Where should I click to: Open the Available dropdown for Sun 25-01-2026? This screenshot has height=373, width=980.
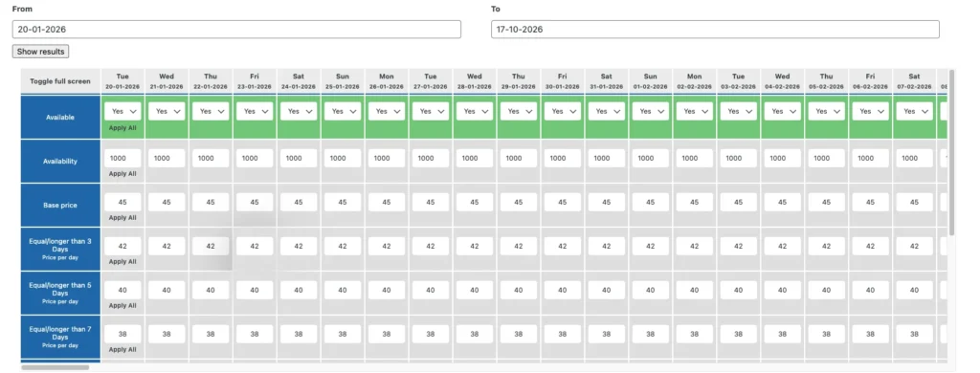click(343, 111)
